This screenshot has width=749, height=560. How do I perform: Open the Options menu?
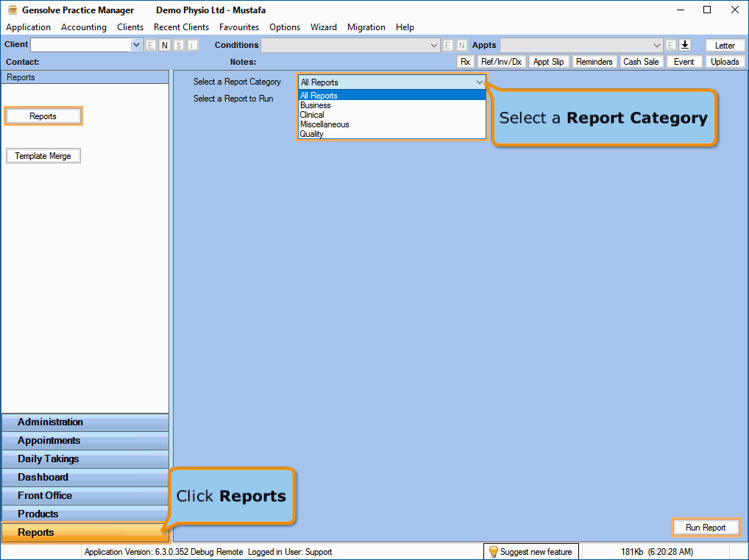[285, 27]
